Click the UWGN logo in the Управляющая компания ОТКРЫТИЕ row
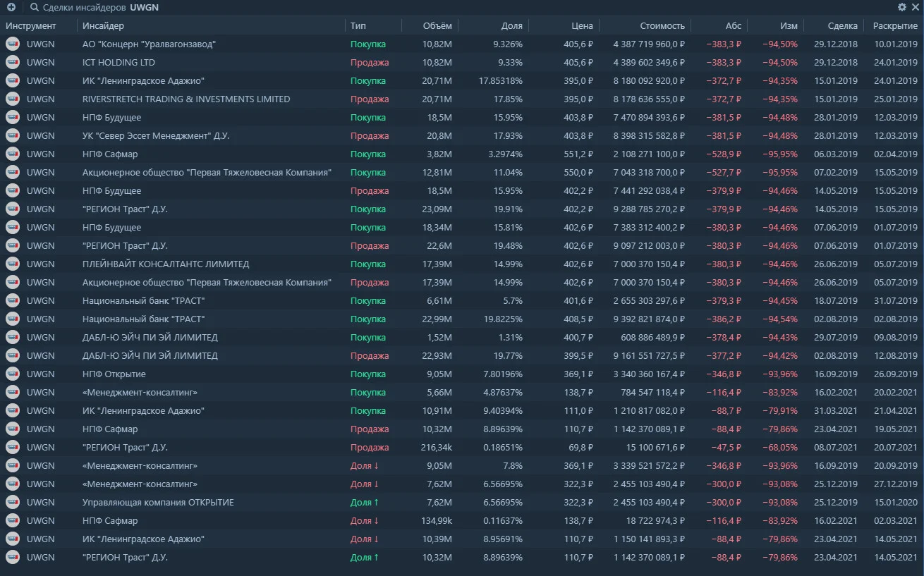 point(13,502)
